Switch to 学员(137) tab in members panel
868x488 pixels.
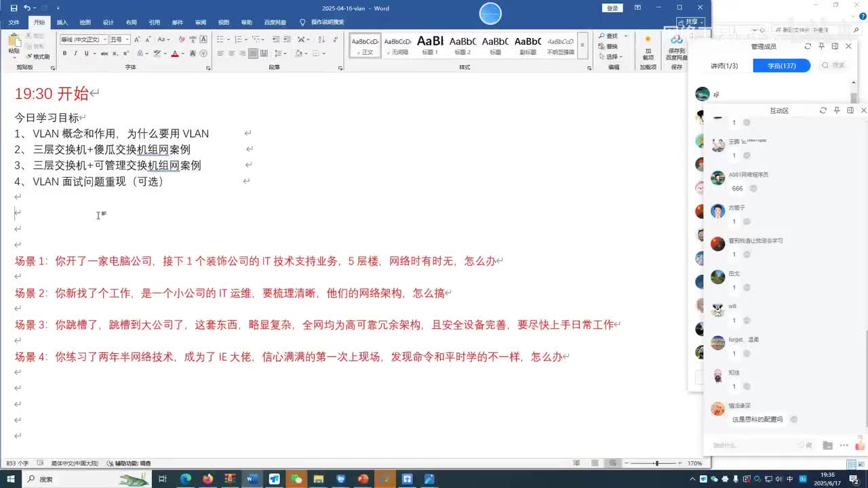(781, 66)
